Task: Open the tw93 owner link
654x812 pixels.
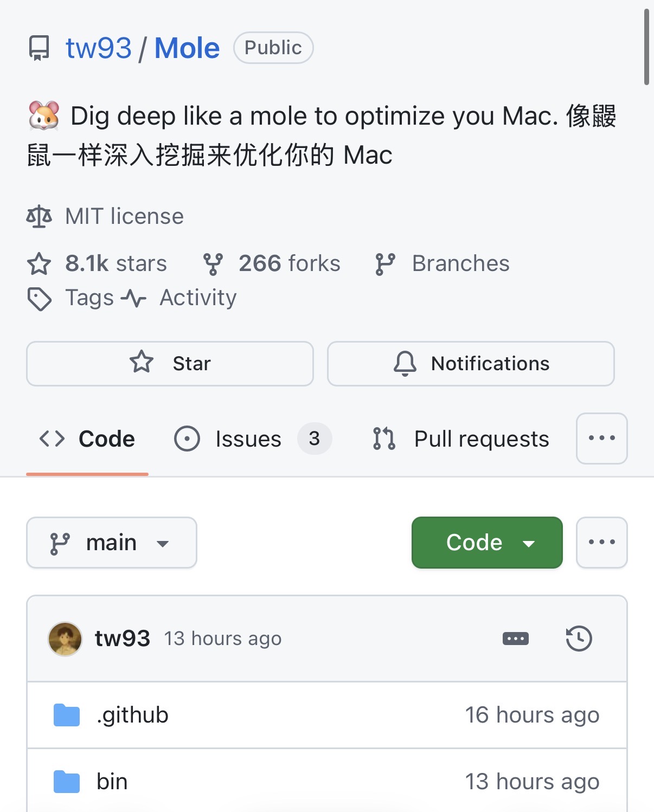Action: [98, 48]
